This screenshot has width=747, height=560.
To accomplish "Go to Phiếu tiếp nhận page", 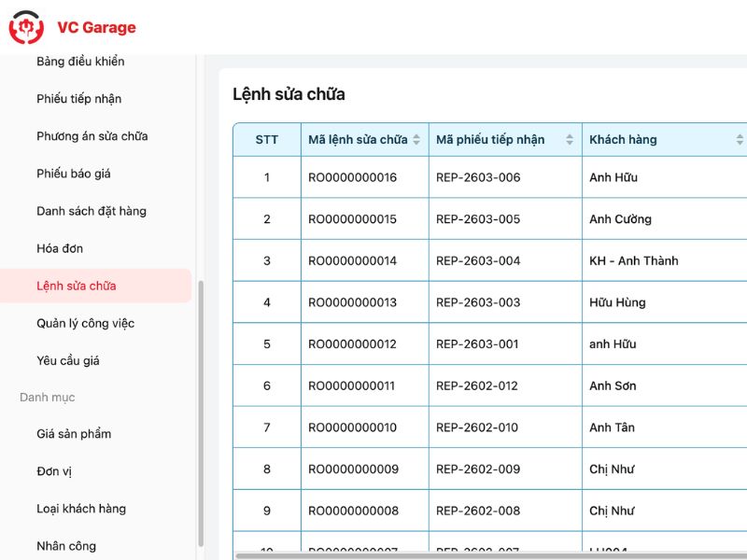I will pyautogui.click(x=79, y=99).
